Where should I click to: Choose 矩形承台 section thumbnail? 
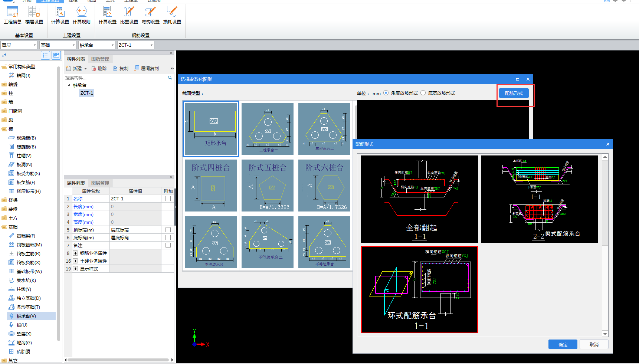pyautogui.click(x=211, y=129)
